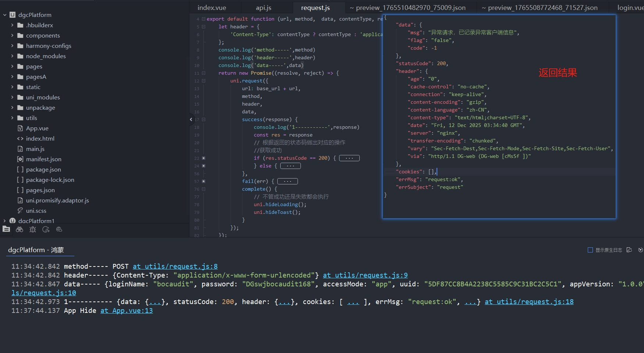Click the cloud globe icon in sidebar toolbar
The image size is (644, 353).
point(59,229)
